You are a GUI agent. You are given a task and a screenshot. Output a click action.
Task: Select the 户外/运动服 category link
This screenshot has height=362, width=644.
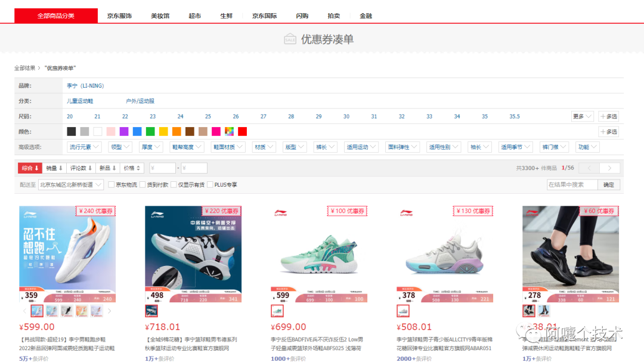click(x=140, y=101)
